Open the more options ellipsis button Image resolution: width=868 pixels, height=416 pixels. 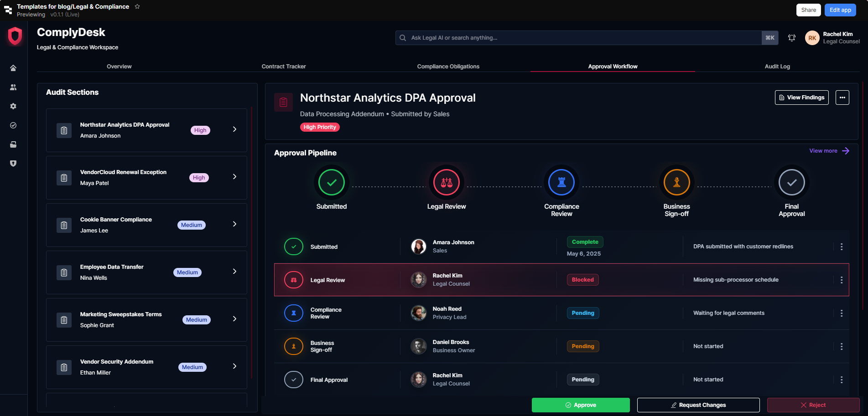842,98
